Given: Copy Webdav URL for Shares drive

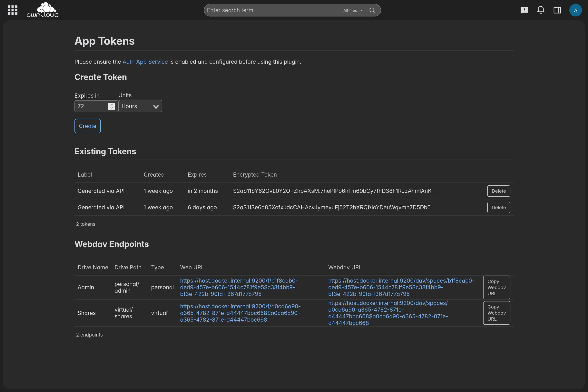Looking at the screenshot, I should pos(496,313).
